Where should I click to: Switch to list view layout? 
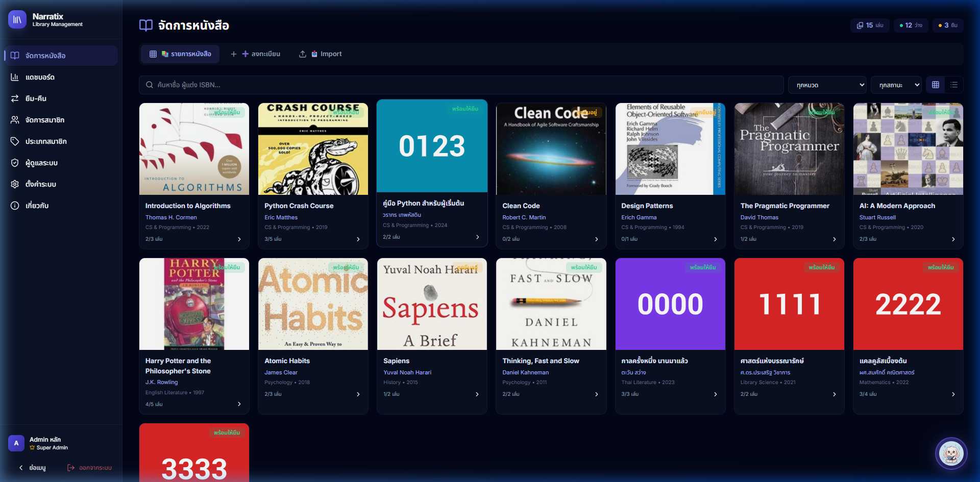pos(954,85)
